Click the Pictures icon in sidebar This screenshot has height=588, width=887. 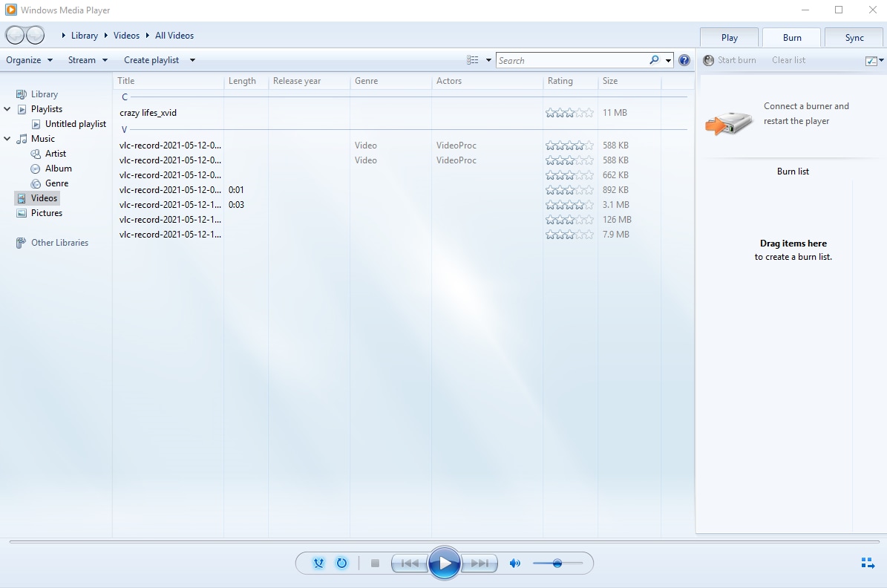click(x=22, y=213)
